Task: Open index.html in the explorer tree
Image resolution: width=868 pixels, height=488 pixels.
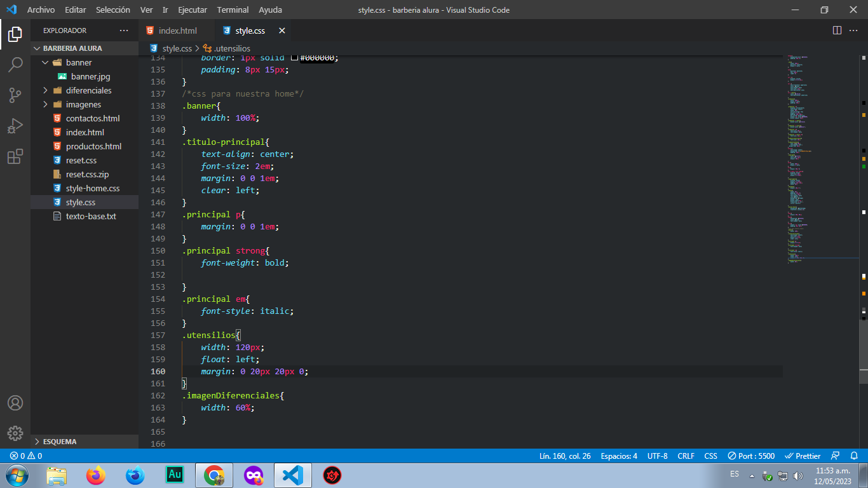Action: (85, 132)
